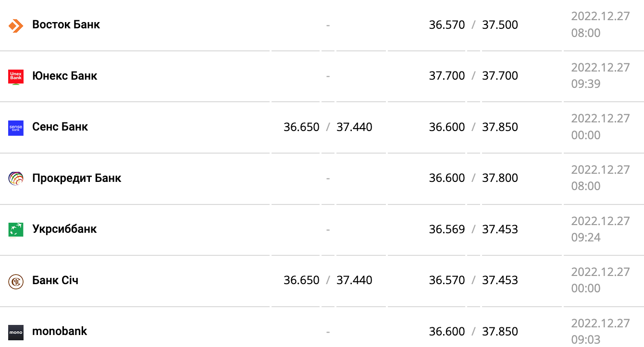This screenshot has height=347, width=644.
Task: Open the Банк Січ name link
Action: (x=55, y=280)
